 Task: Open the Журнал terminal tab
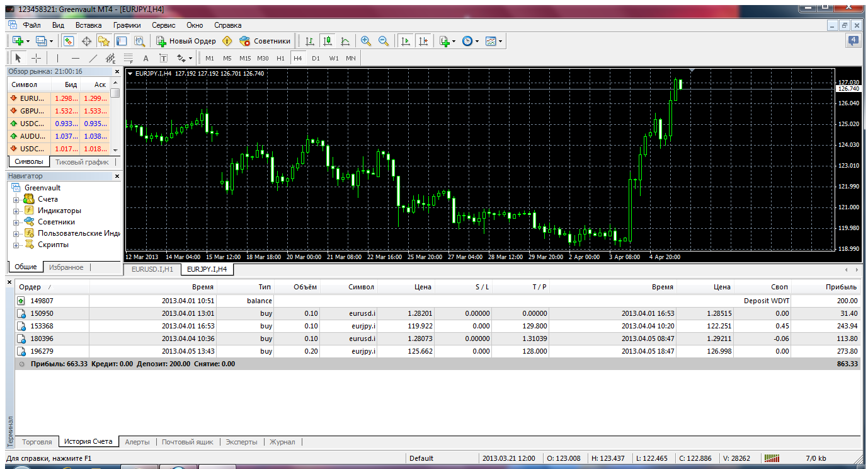282,442
